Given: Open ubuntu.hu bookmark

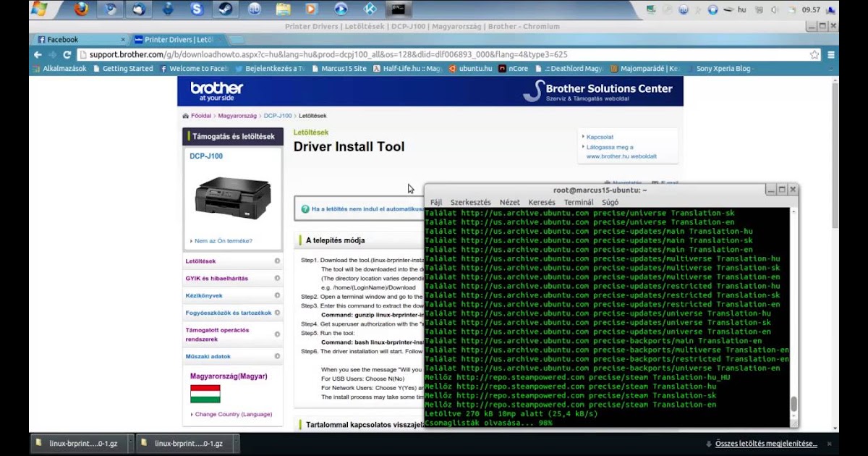Looking at the screenshot, I should tap(471, 69).
